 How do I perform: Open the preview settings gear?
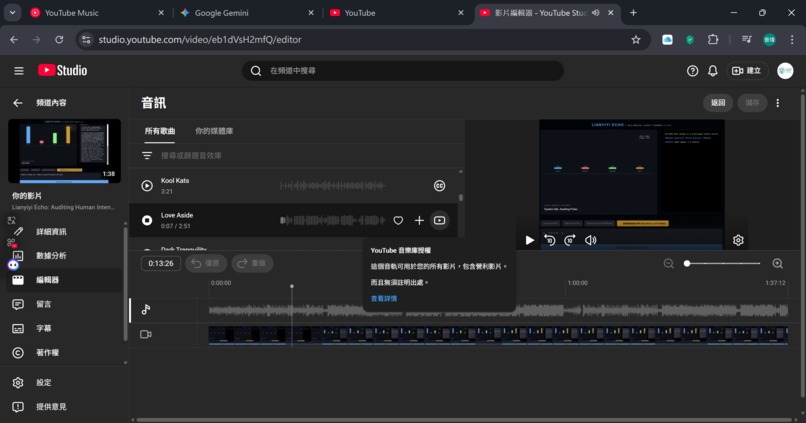738,240
